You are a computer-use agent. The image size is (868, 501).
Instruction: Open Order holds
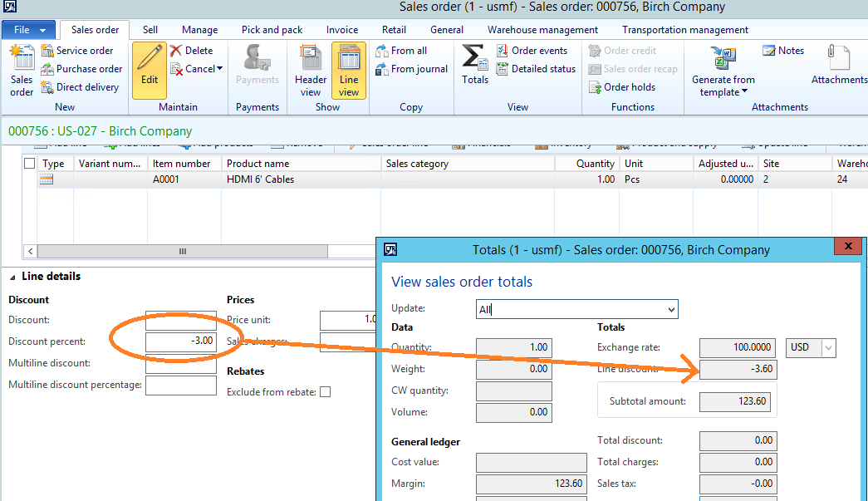pos(622,87)
